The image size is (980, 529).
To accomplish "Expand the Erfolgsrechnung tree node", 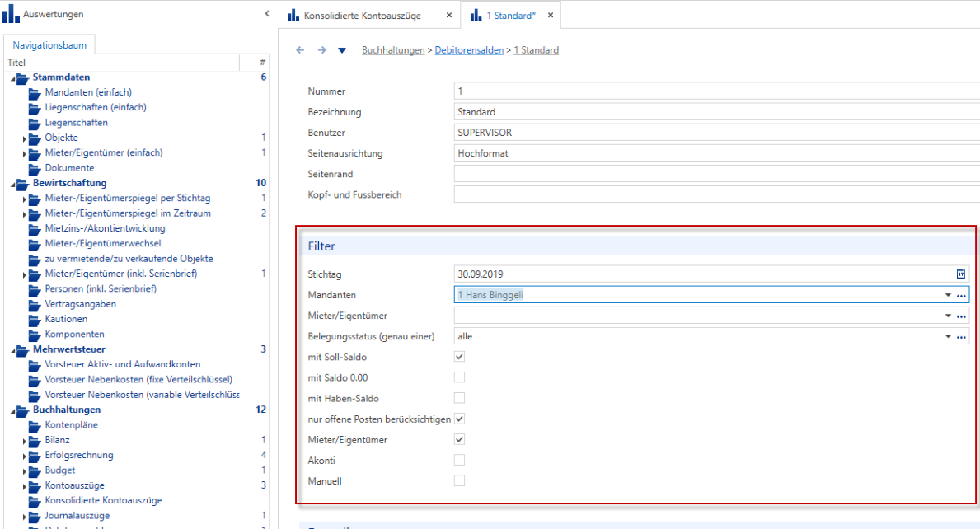I will click(25, 456).
